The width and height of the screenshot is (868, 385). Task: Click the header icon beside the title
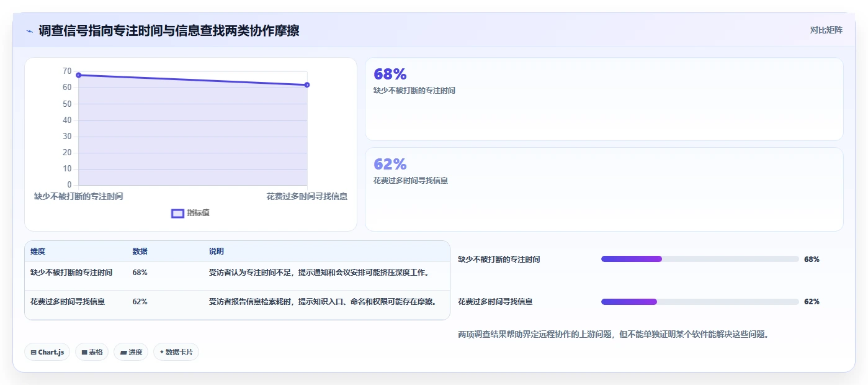(x=29, y=30)
